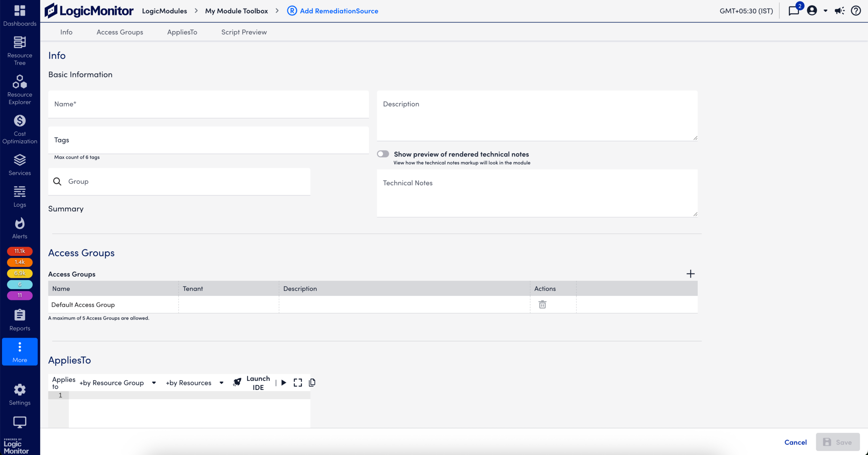Click the Technical Notes text area

[537, 193]
